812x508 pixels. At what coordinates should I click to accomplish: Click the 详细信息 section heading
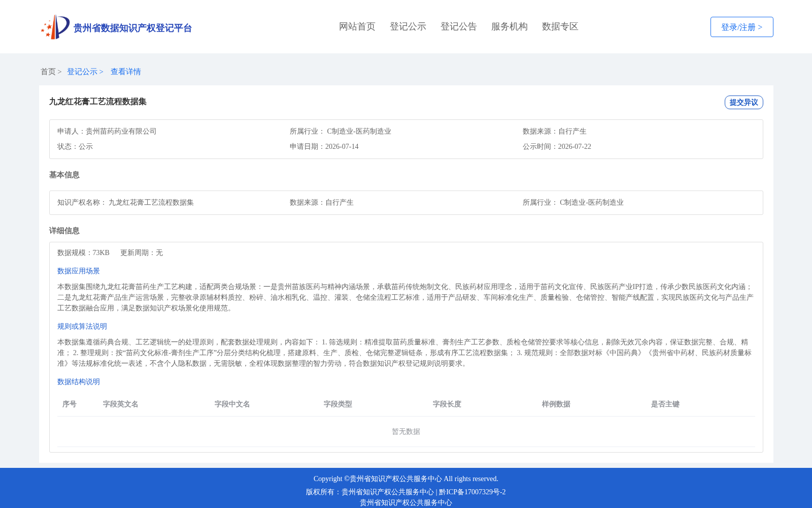[x=64, y=231]
